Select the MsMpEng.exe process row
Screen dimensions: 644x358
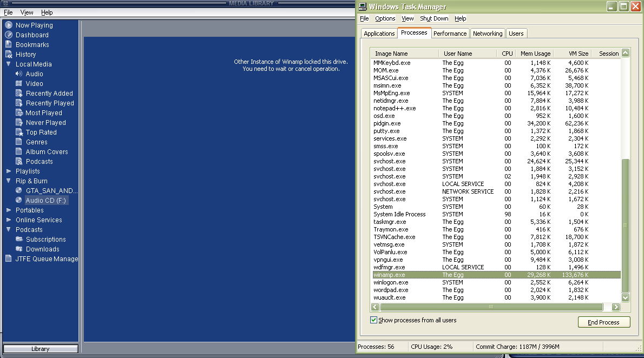(497, 93)
